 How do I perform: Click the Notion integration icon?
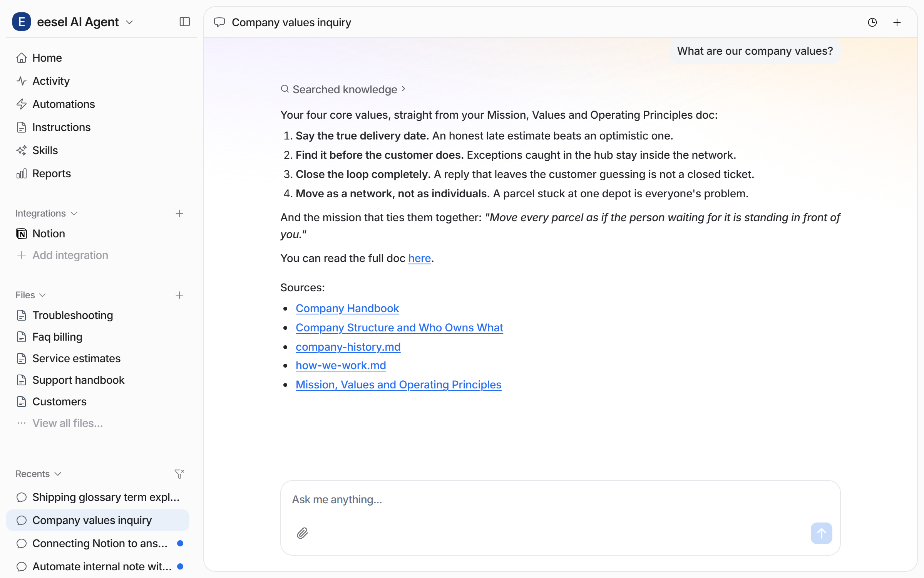coord(22,234)
